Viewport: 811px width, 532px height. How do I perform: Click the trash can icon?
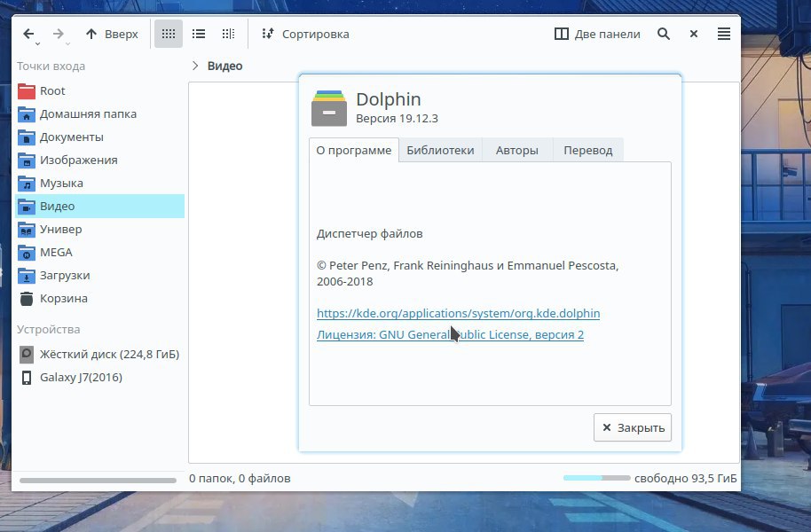[x=27, y=298]
